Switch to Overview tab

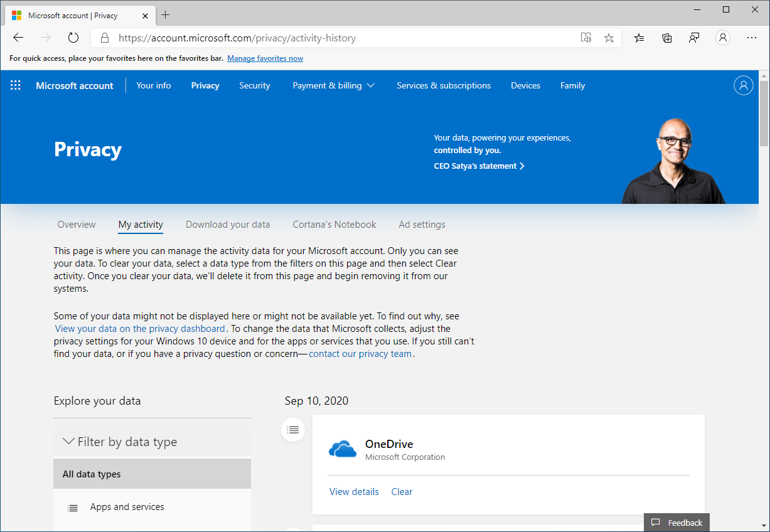coord(77,225)
